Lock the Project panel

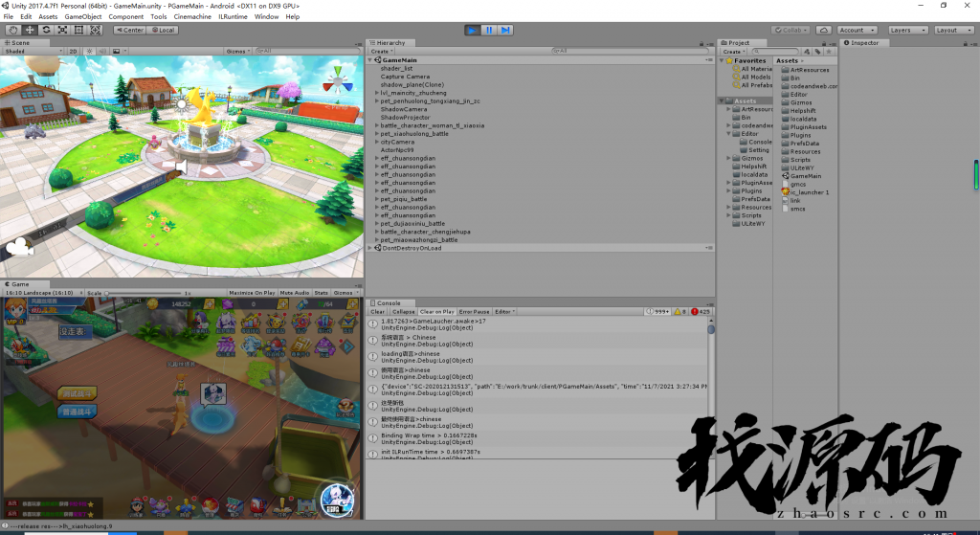pos(824,43)
